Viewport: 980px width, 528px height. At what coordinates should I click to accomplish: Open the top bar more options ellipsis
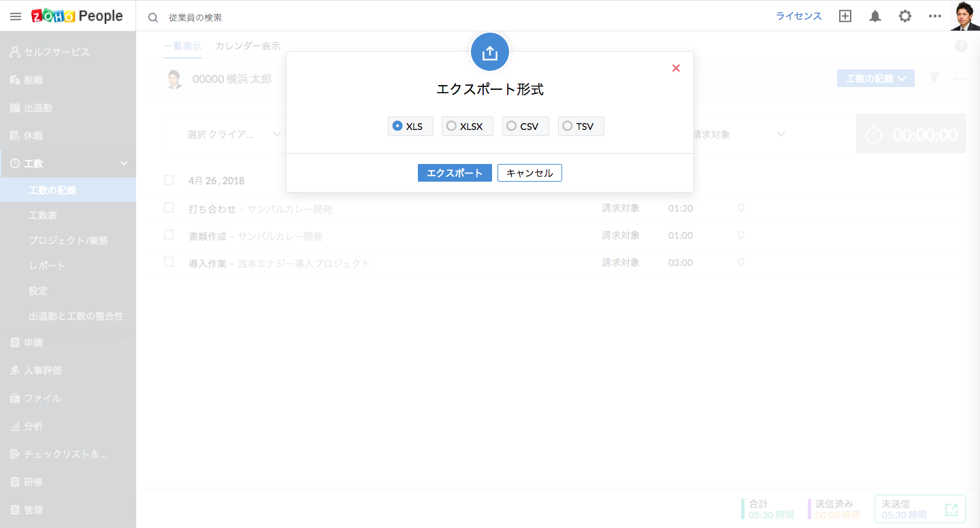[x=935, y=16]
